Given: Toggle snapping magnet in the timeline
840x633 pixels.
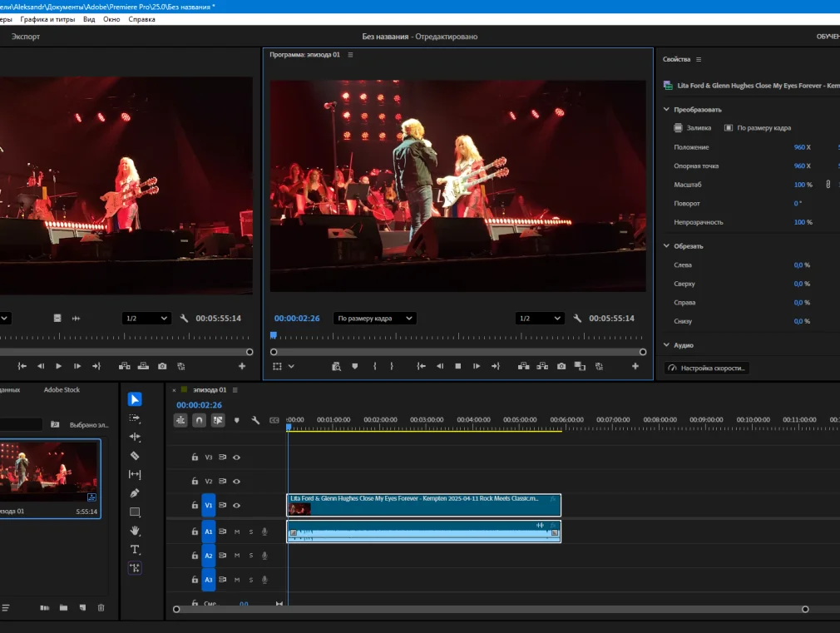Looking at the screenshot, I should [x=199, y=420].
